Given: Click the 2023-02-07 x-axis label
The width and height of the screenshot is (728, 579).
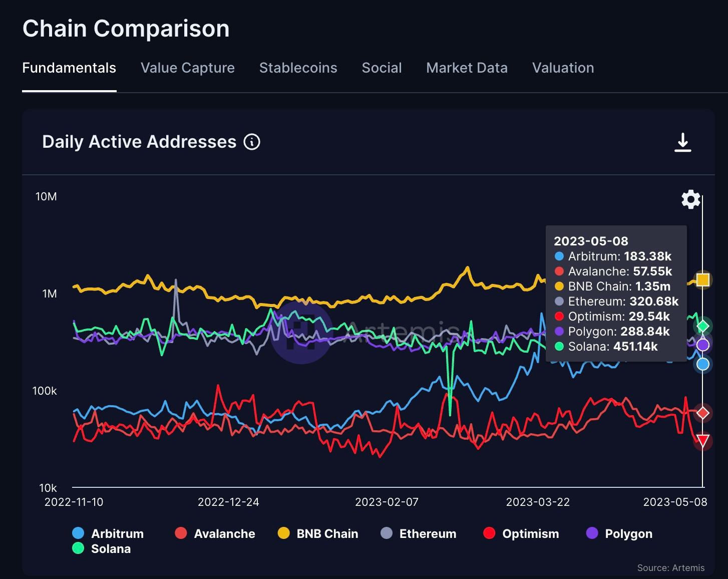Looking at the screenshot, I should 387,502.
